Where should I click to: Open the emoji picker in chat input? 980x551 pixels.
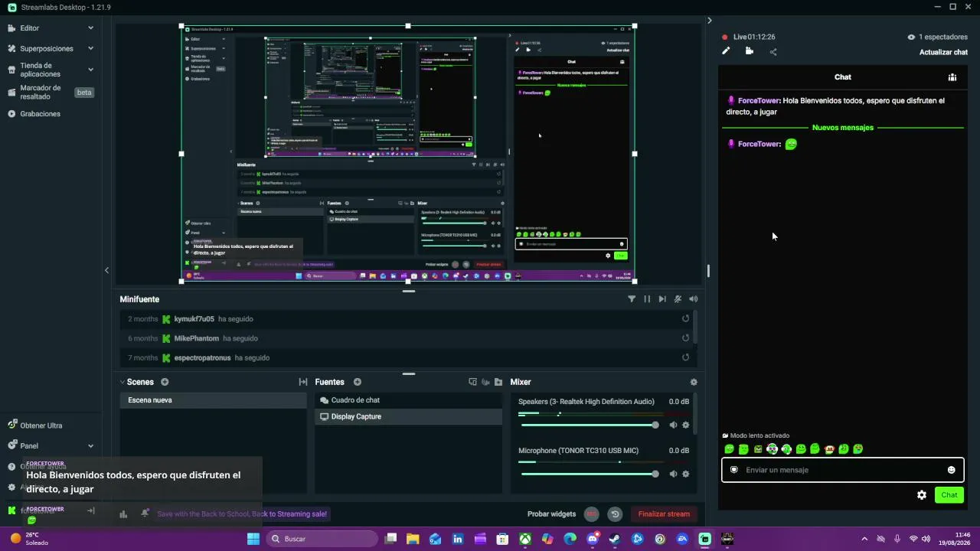coord(952,470)
